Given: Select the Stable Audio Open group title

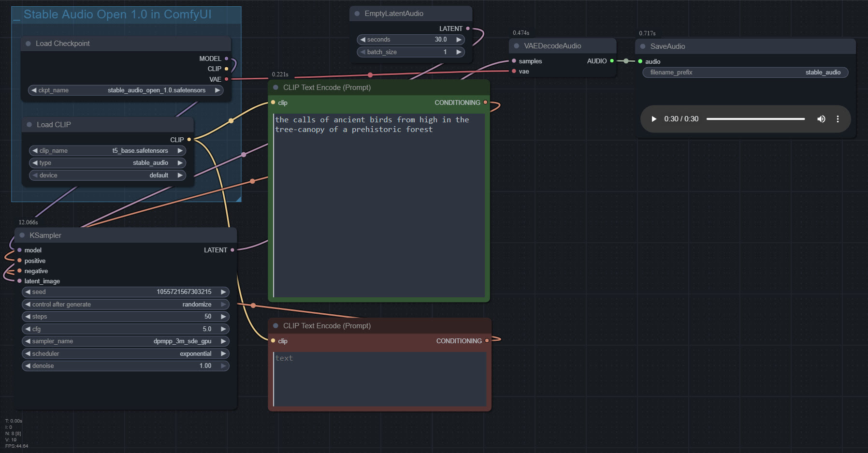Looking at the screenshot, I should (x=117, y=15).
